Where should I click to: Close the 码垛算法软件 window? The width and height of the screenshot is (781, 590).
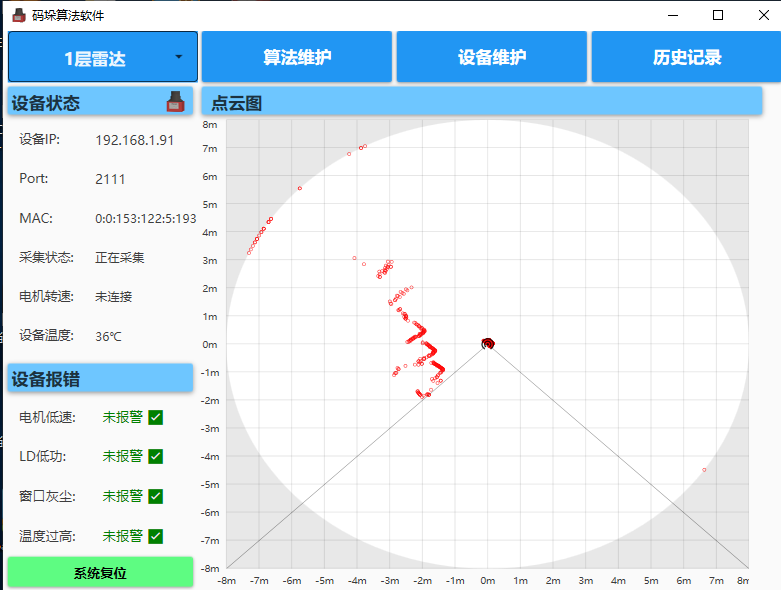click(x=764, y=15)
